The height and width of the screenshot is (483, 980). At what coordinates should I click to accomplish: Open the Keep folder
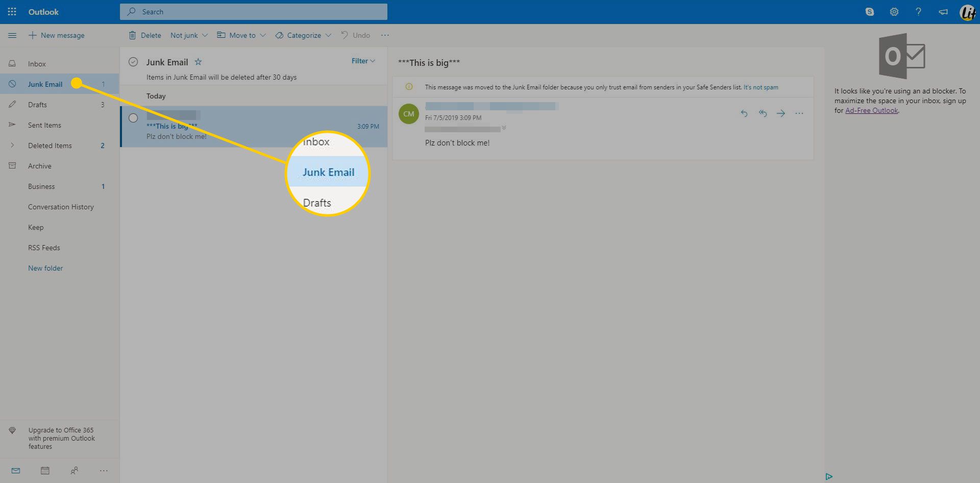59,227
